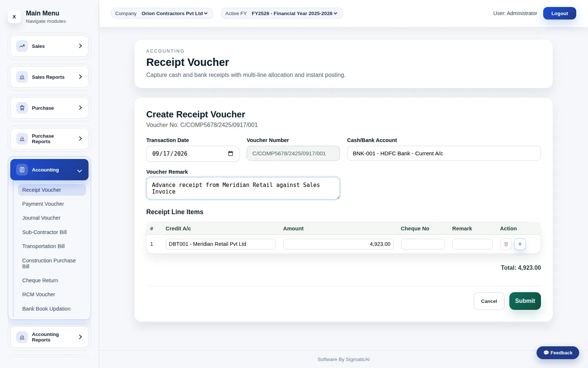Open Bank Book Updation
Image resolution: width=588 pixels, height=368 pixels.
(52, 309)
